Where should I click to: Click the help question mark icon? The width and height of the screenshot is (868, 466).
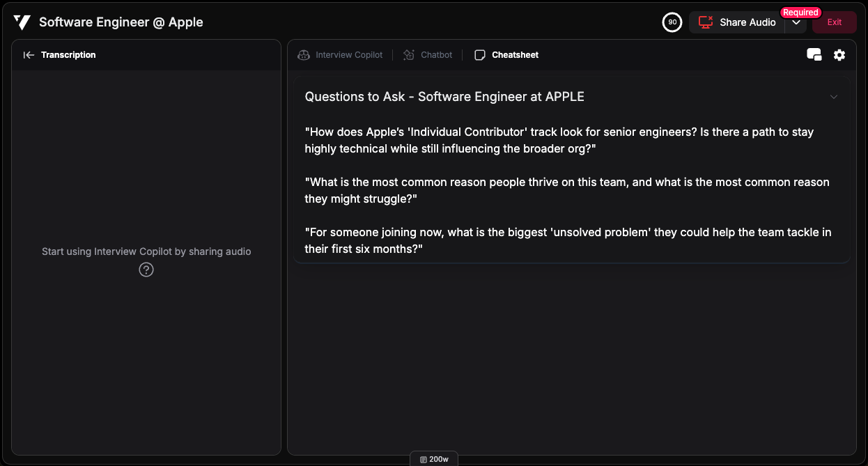(x=146, y=270)
